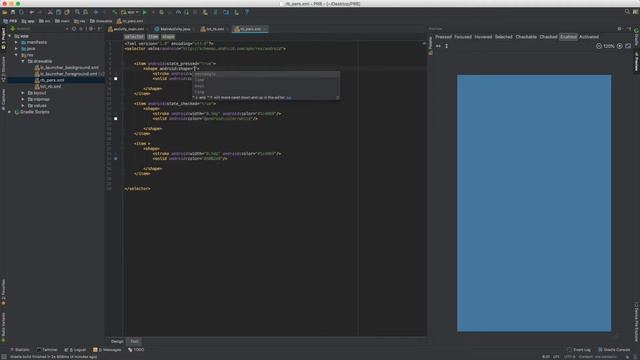
Task: Click the Save All toolbar icon
Action: 13,12
